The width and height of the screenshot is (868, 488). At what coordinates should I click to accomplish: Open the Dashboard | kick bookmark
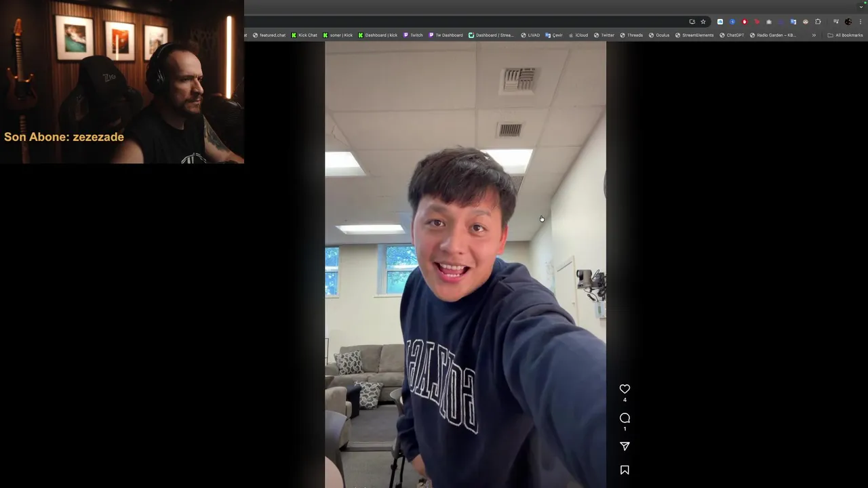378,35
